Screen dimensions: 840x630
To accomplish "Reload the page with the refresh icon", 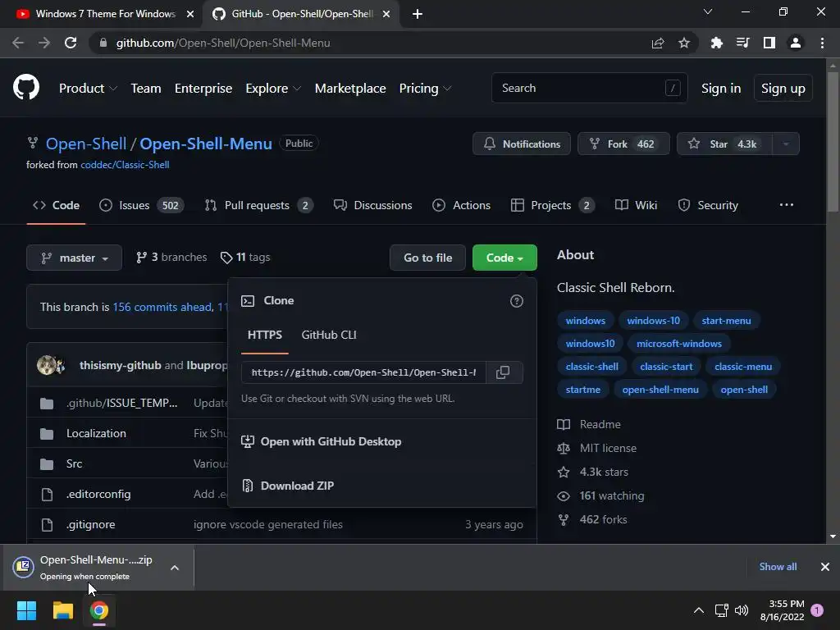I will (x=71, y=43).
